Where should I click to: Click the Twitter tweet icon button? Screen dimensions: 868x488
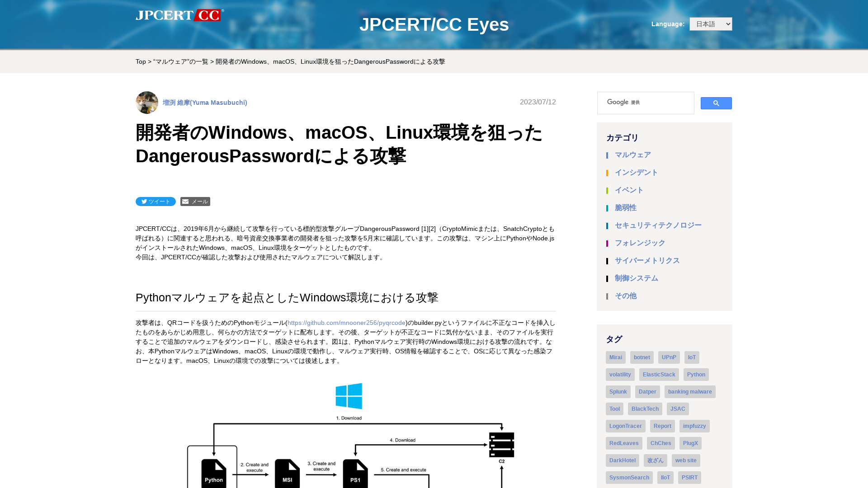(156, 202)
